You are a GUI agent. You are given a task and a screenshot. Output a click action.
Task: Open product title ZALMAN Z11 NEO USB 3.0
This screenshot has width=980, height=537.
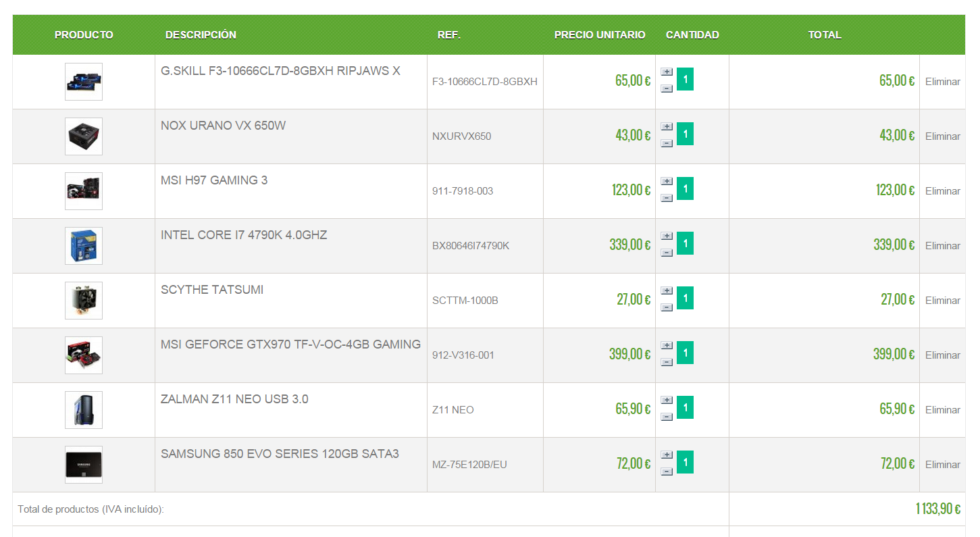pos(234,399)
